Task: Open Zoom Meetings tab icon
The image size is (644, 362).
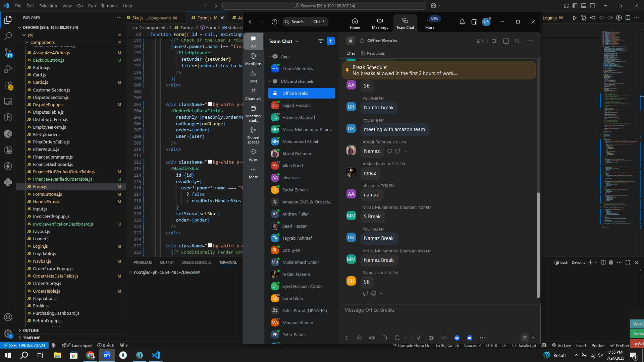Action: [x=380, y=23]
